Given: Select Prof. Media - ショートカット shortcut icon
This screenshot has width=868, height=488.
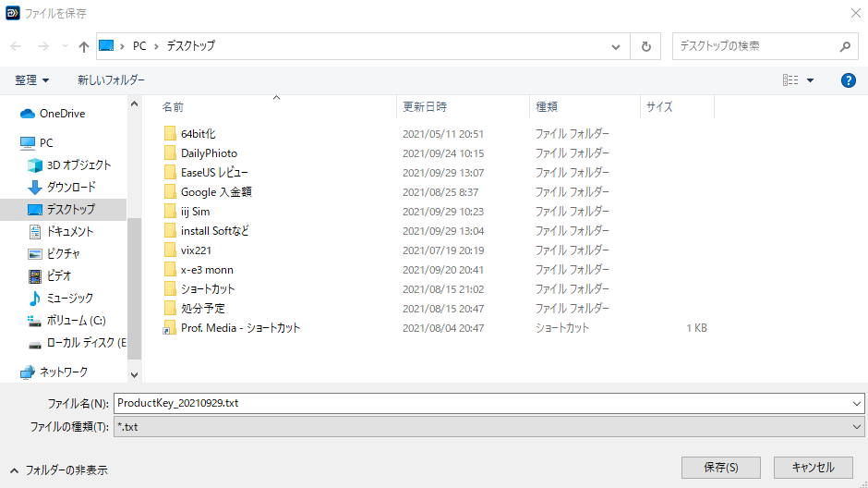Looking at the screenshot, I should 169,328.
